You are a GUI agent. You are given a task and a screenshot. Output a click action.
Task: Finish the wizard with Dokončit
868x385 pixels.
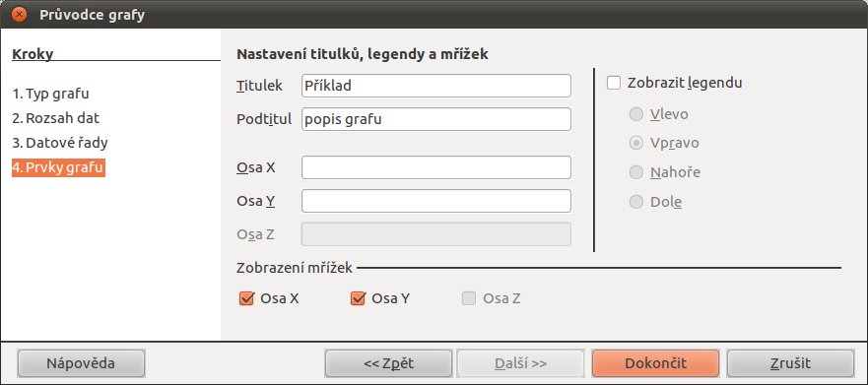click(x=655, y=363)
